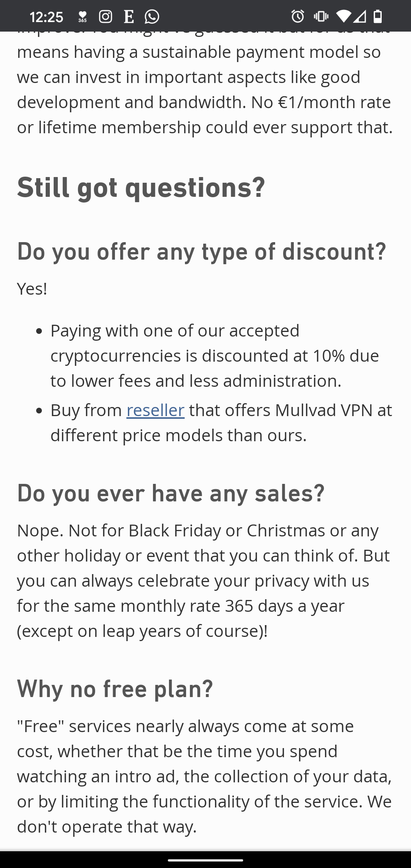Screen dimensions: 411x868
Task: Tap 'Do you offer any type of discount?' heading
Action: pyautogui.click(x=202, y=252)
